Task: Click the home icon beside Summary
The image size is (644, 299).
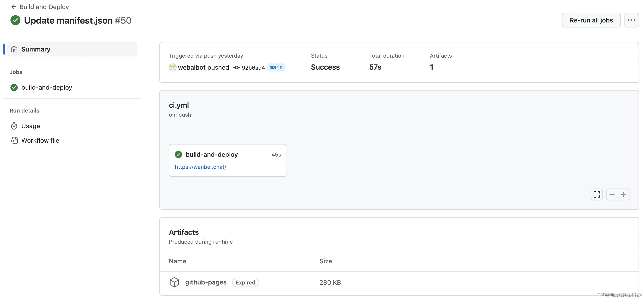Action: click(x=14, y=49)
